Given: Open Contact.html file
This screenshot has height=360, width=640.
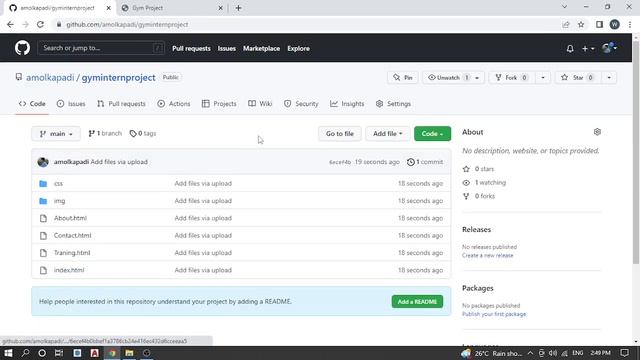Looking at the screenshot, I should (x=72, y=236).
